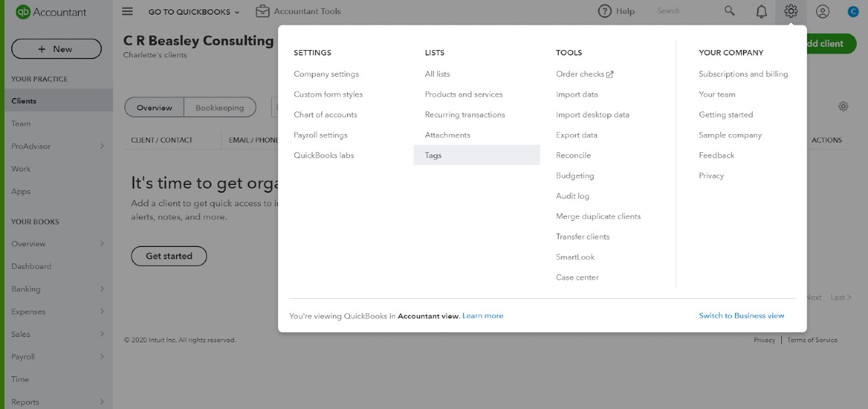This screenshot has height=409, width=868.
Task: Switch to the Bookkeeping tab
Action: click(x=220, y=107)
